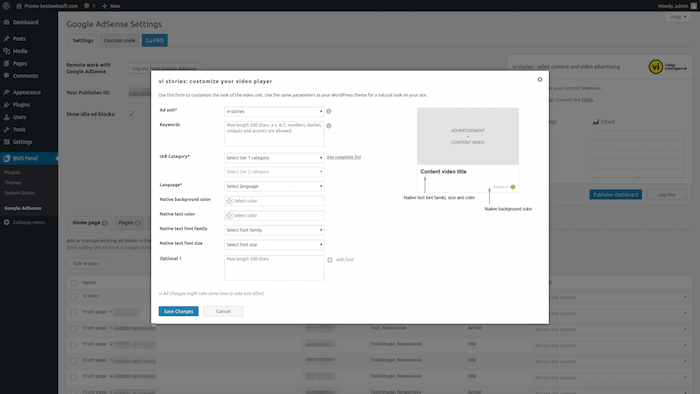The image size is (700, 394).
Task: Open Settings in sidebar
Action: click(22, 142)
